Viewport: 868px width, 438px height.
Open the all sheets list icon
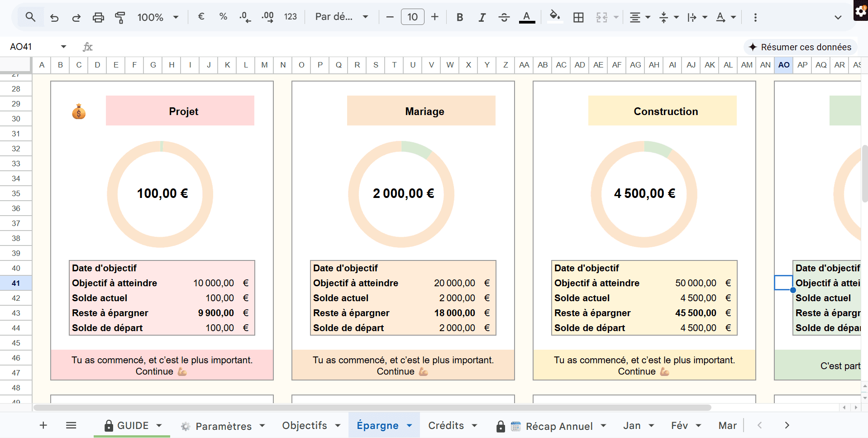coord(71,425)
